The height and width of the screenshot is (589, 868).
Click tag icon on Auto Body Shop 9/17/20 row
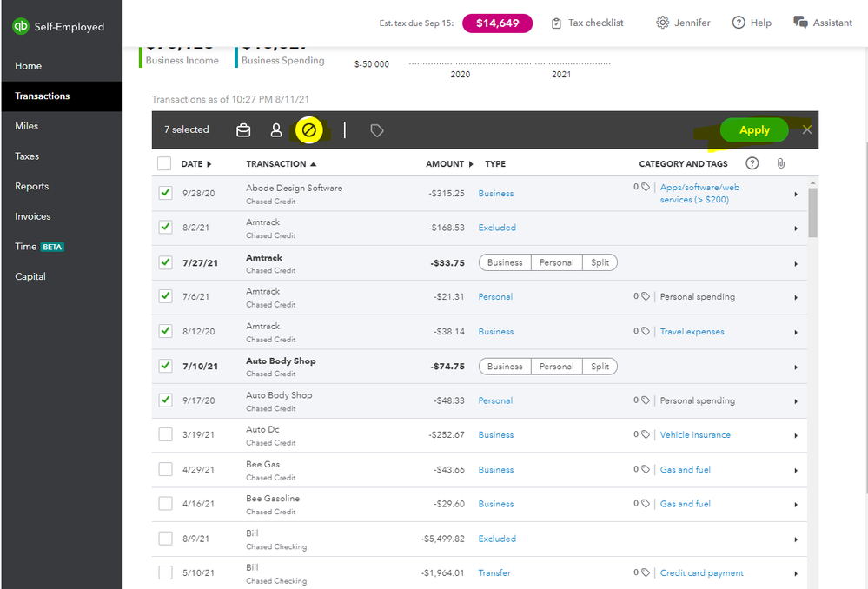coord(645,400)
